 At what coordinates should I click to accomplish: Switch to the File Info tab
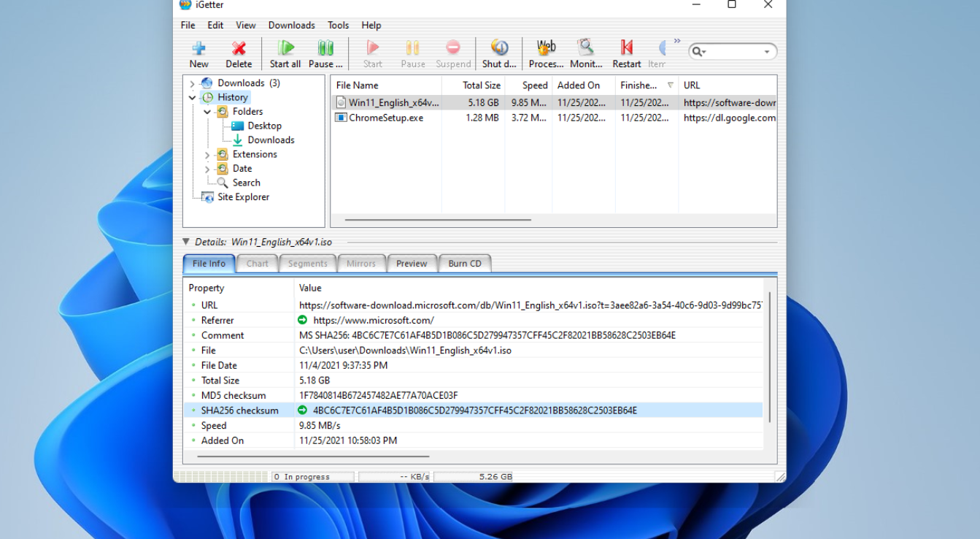click(x=209, y=264)
